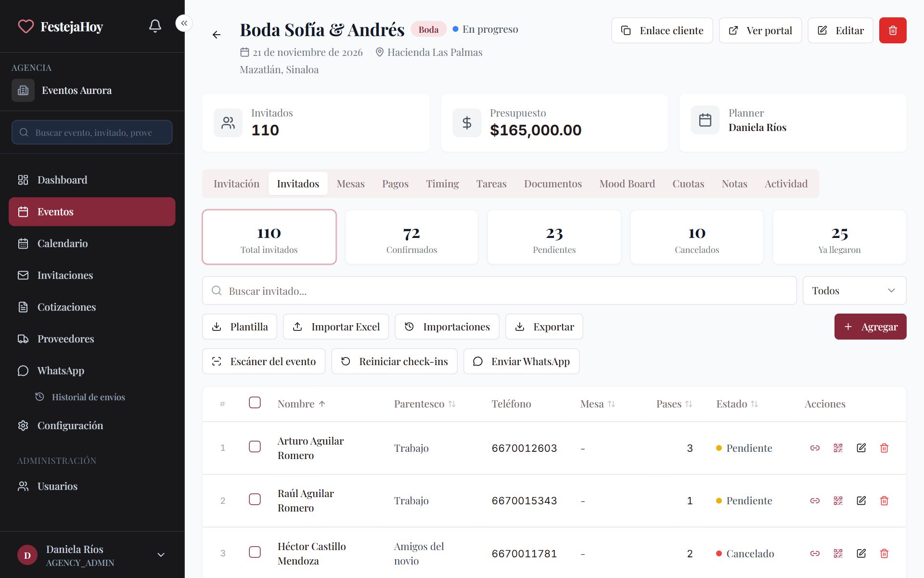924x578 pixels.
Task: Sort guests by Pases column
Action: (674, 404)
